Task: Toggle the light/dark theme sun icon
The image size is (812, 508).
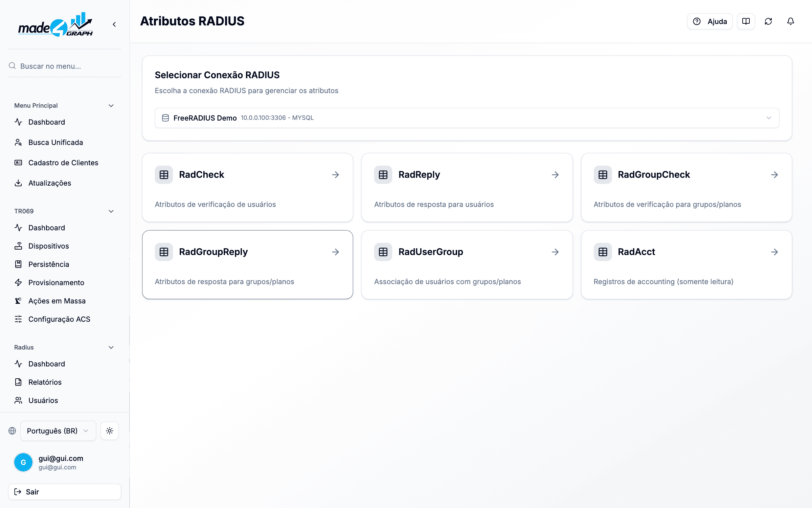Action: tap(110, 431)
